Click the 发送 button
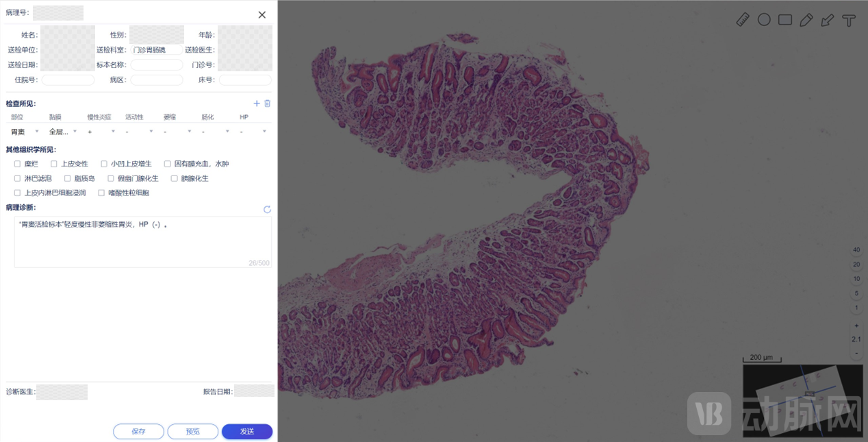The image size is (868, 442). pos(247,432)
